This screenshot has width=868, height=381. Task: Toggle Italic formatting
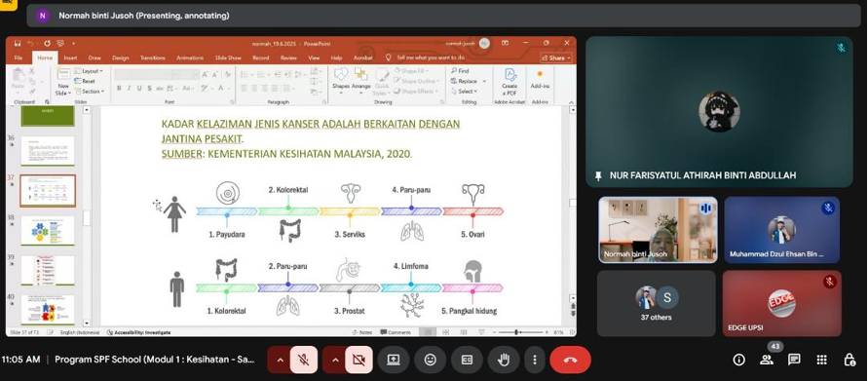click(x=129, y=89)
